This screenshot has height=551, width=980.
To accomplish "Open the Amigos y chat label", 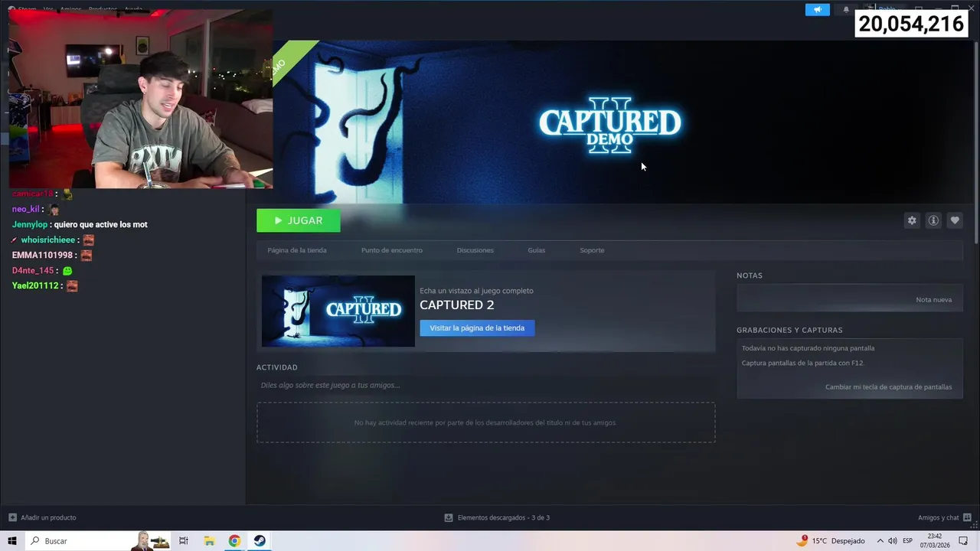I will [x=938, y=517].
